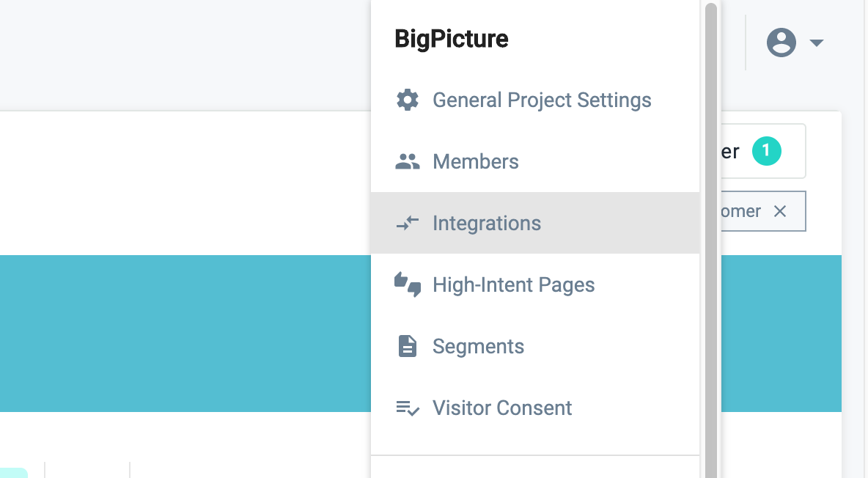
Task: Click the document icon beside Segments
Action: [x=408, y=346]
